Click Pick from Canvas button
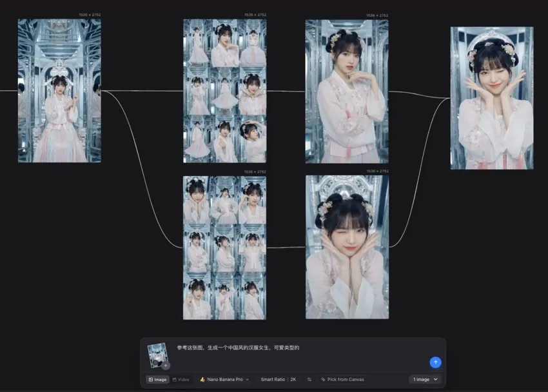This screenshot has width=548, height=392. pos(342,380)
